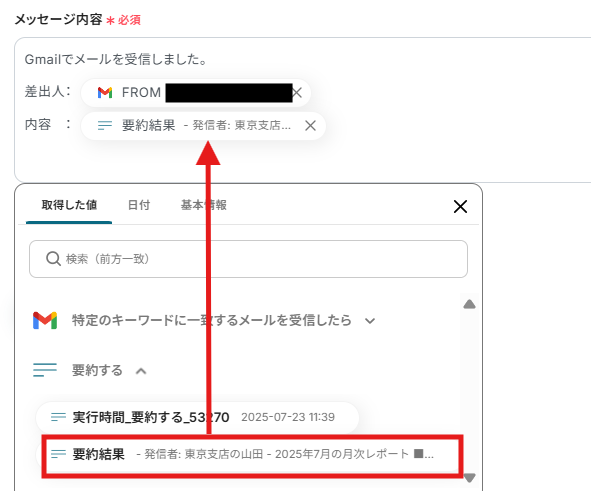Select the 要約結果 value in list
The image size is (591, 491).
(x=252, y=454)
